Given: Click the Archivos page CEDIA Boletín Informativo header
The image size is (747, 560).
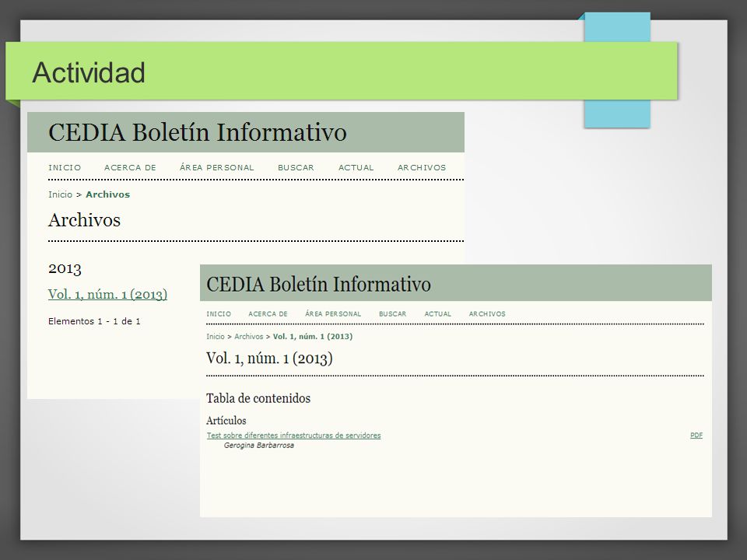Looking at the screenshot, I should (x=197, y=132).
